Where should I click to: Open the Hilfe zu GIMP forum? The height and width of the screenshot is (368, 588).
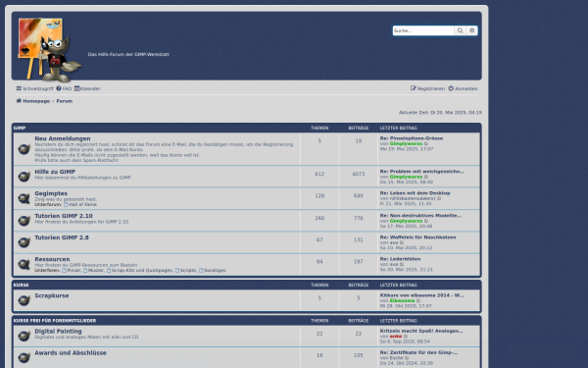tap(55, 172)
